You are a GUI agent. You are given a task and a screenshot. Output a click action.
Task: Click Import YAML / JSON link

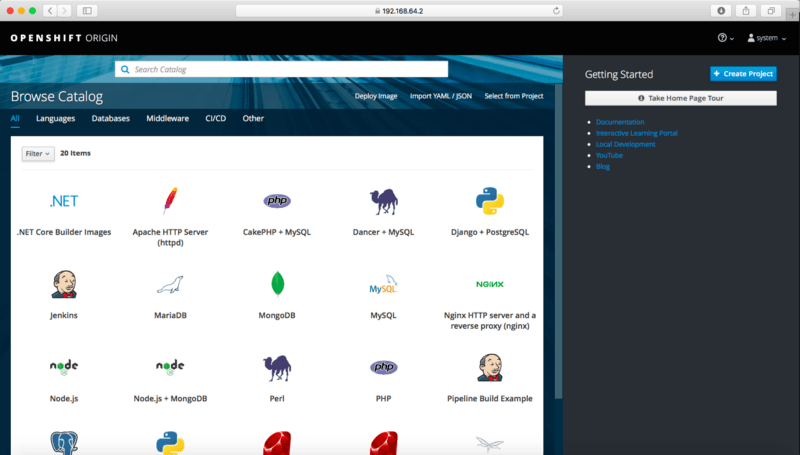[x=441, y=96]
